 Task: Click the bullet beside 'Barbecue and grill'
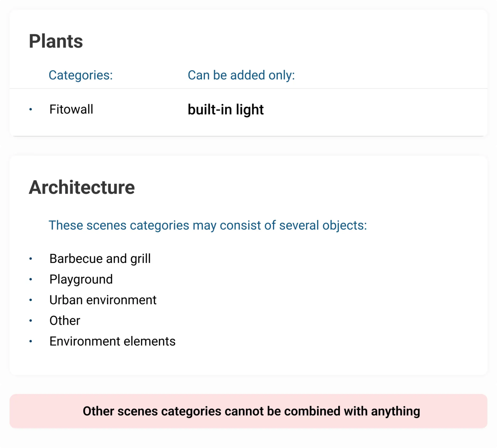(31, 259)
